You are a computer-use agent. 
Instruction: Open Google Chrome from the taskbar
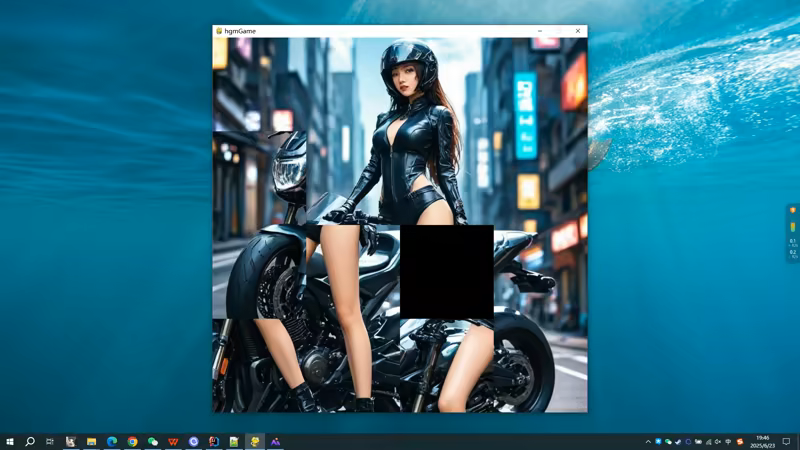pyautogui.click(x=132, y=441)
